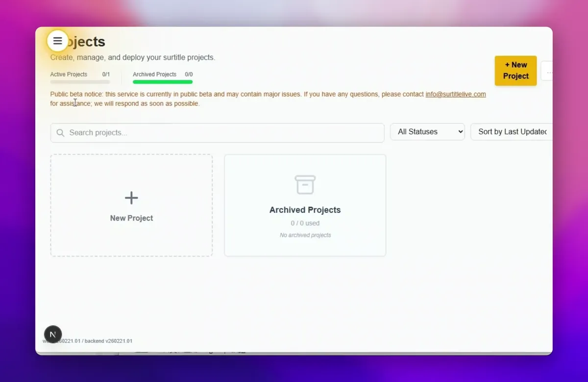Click the backend version text in footer
The width and height of the screenshot is (588, 382).
pyautogui.click(x=108, y=341)
